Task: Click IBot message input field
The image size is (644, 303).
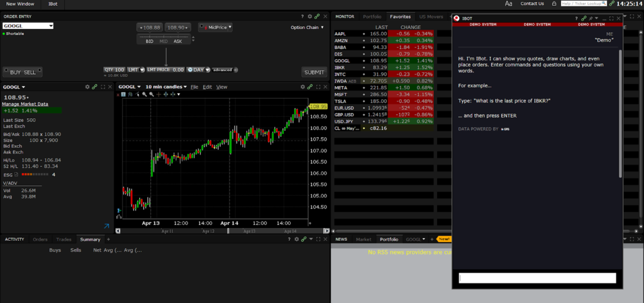Action: tap(537, 278)
